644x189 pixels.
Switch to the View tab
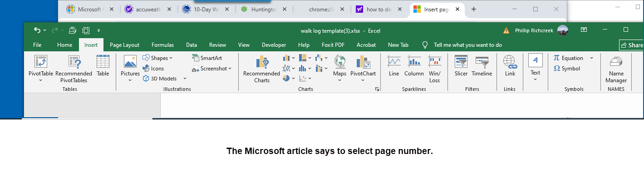pyautogui.click(x=244, y=45)
